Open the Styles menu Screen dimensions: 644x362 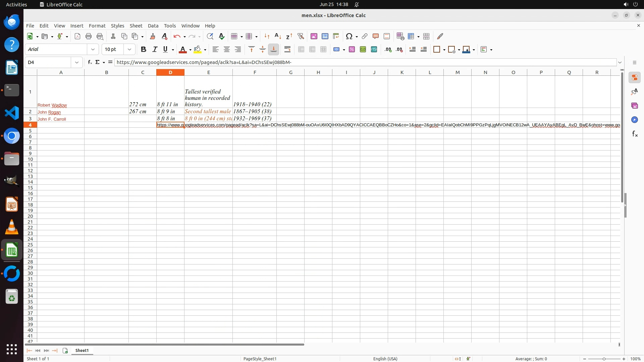(117, 26)
